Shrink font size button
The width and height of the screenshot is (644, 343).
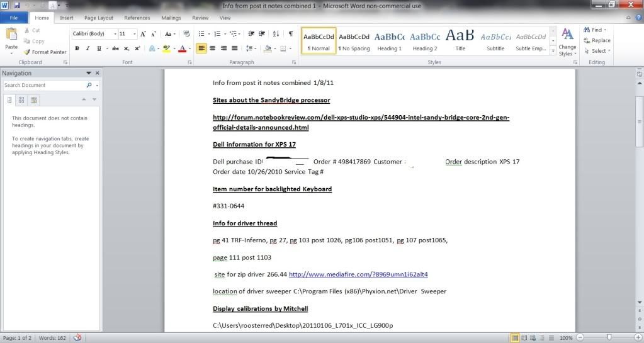pos(154,34)
